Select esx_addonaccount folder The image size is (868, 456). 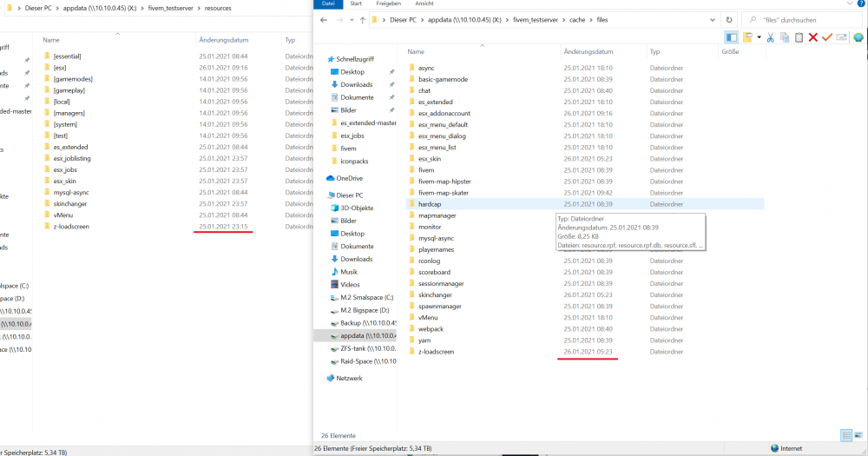(x=444, y=113)
